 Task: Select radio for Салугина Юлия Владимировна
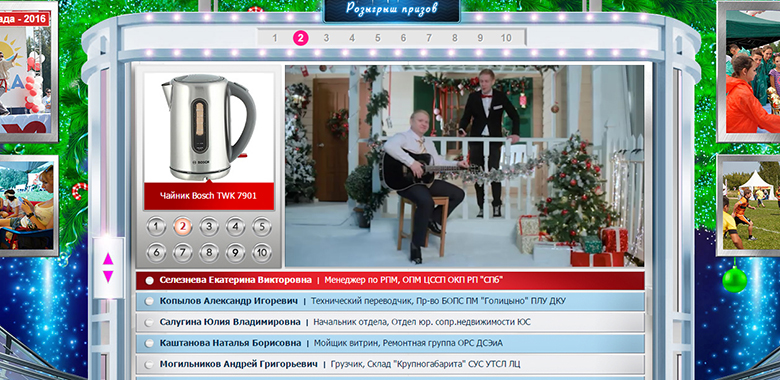[149, 322]
